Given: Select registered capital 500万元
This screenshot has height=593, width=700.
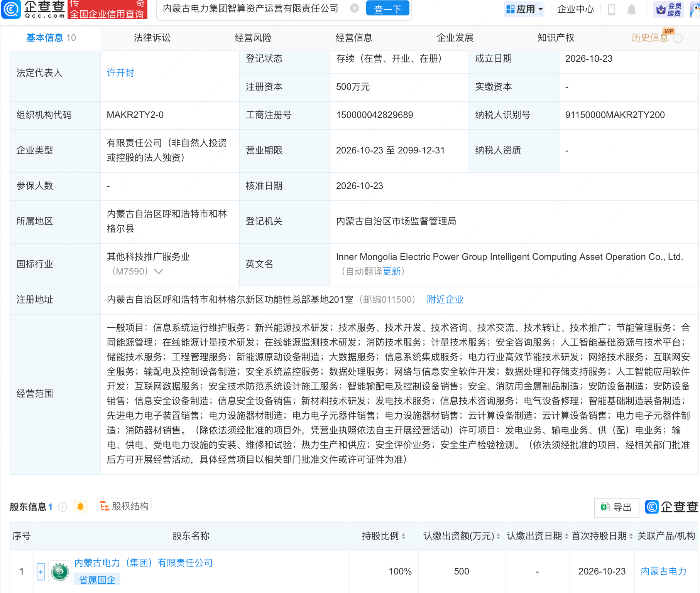Looking at the screenshot, I should pos(353,87).
